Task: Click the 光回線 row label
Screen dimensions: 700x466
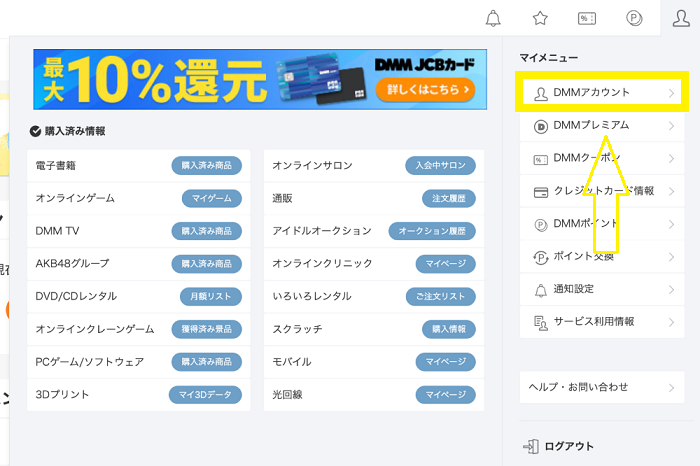Action: pos(288,395)
